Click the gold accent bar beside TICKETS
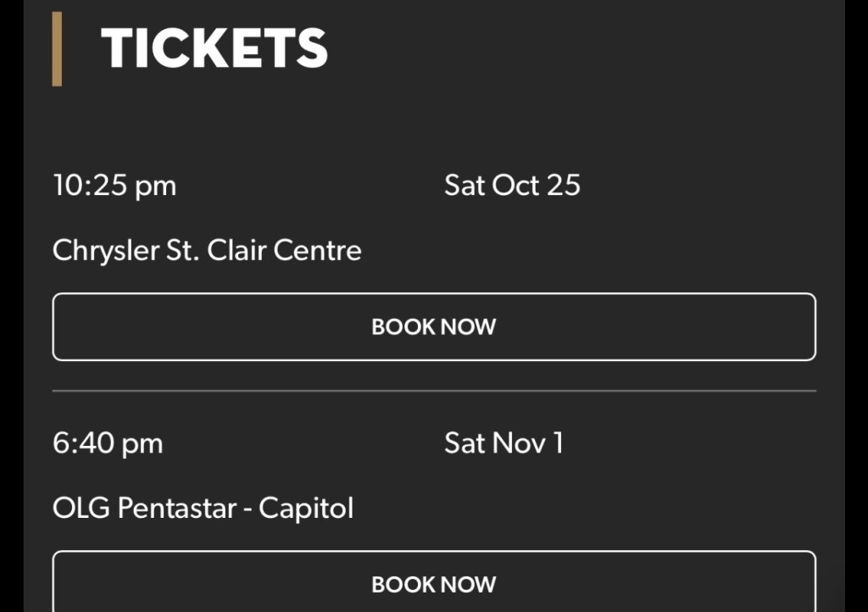Viewport: 868px width, 612px height. (x=57, y=48)
